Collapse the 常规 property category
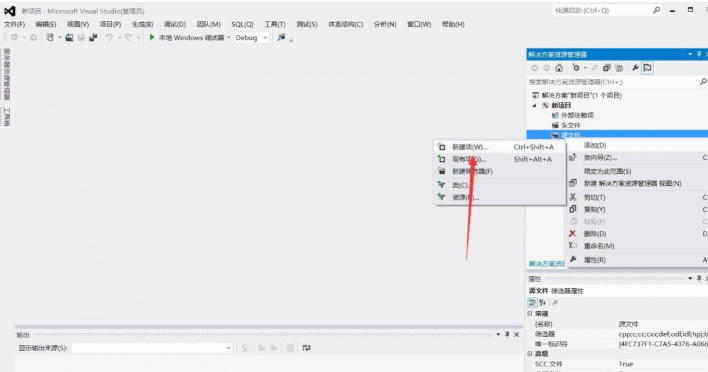This screenshot has width=708, height=372. click(x=530, y=313)
